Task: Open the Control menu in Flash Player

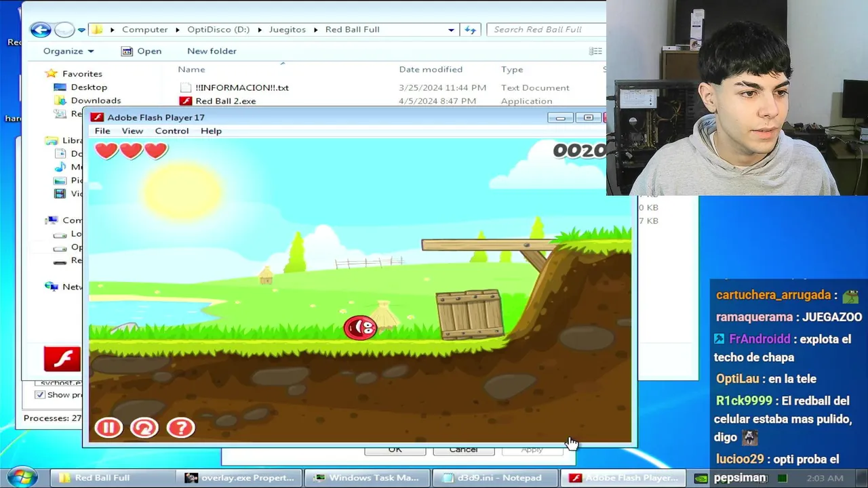Action: (x=172, y=131)
